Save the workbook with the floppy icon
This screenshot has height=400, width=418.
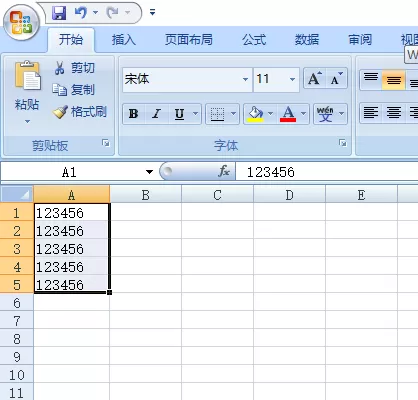click(x=59, y=13)
